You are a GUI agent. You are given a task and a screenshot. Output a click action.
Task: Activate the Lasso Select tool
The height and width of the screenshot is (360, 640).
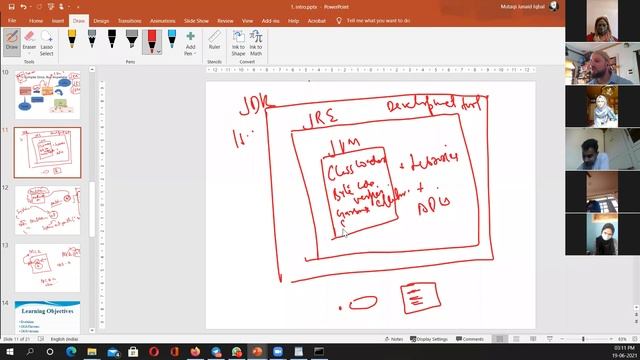(47, 43)
